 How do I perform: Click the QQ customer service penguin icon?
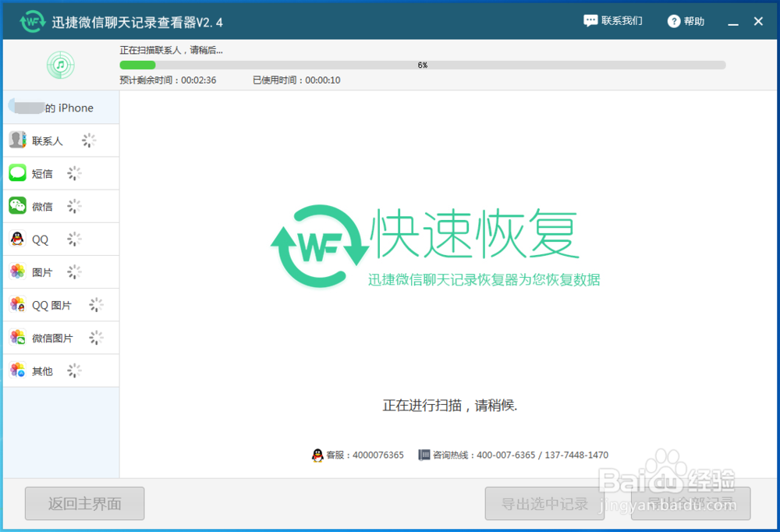click(x=317, y=455)
